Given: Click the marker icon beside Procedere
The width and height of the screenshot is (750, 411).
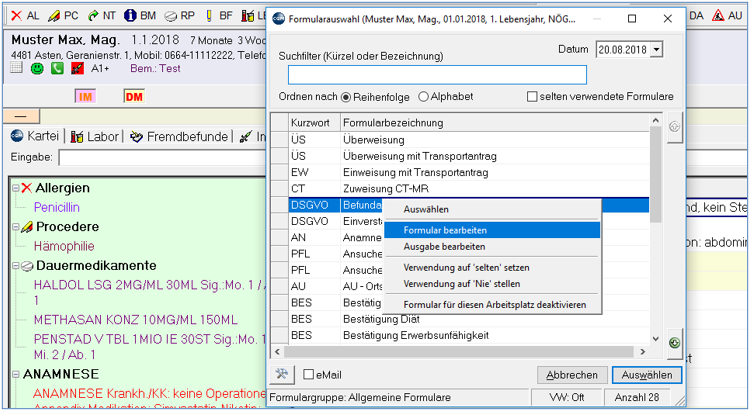Looking at the screenshot, I should coord(27,227).
